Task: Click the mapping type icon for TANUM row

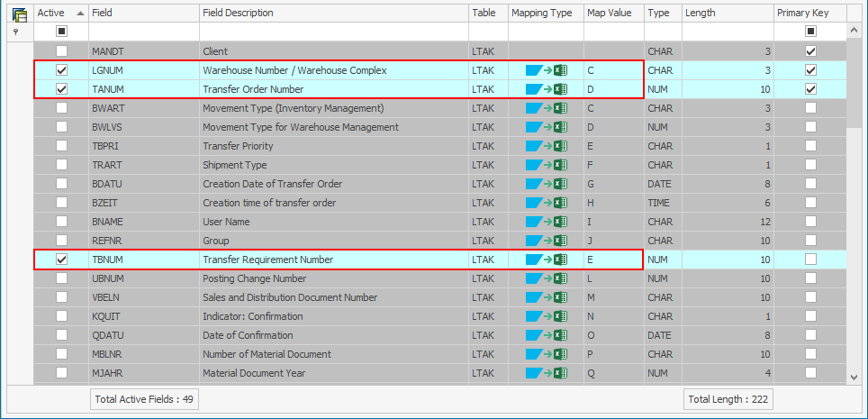Action: [546, 89]
